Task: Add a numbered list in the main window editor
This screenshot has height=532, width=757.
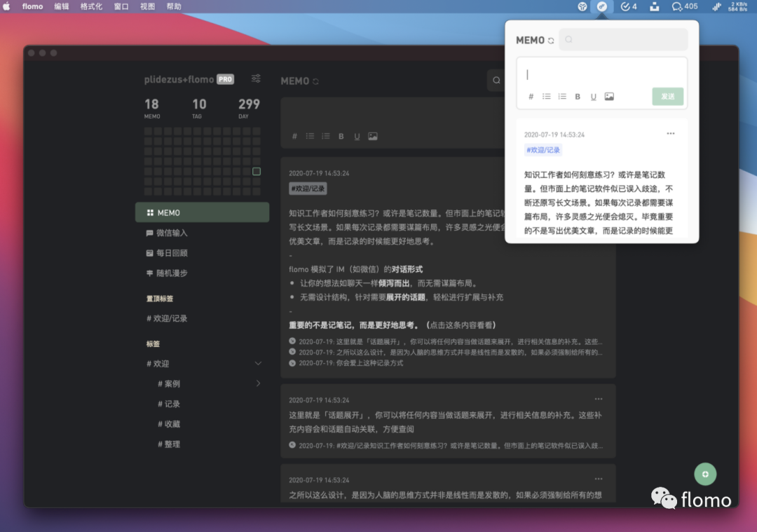Action: [326, 136]
